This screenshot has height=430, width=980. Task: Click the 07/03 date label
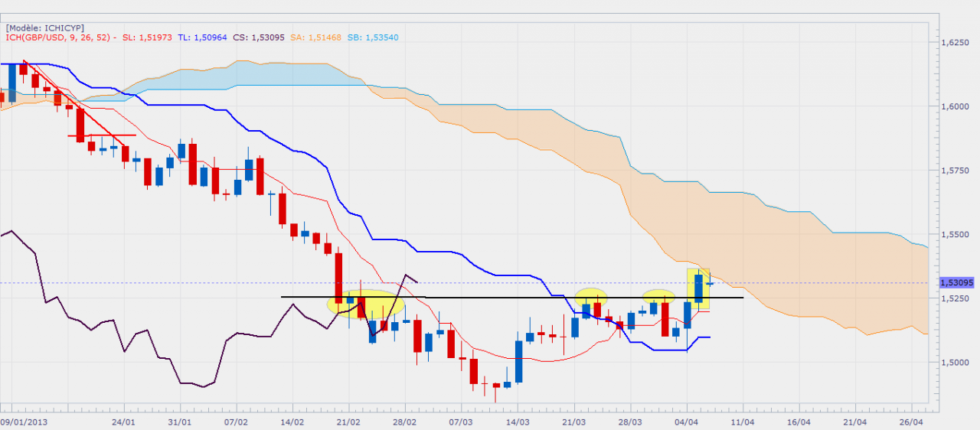pyautogui.click(x=462, y=422)
